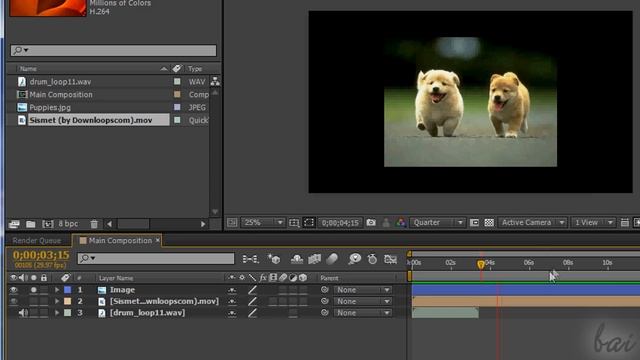Click in the timeline layer search field

pyautogui.click(x=156, y=258)
